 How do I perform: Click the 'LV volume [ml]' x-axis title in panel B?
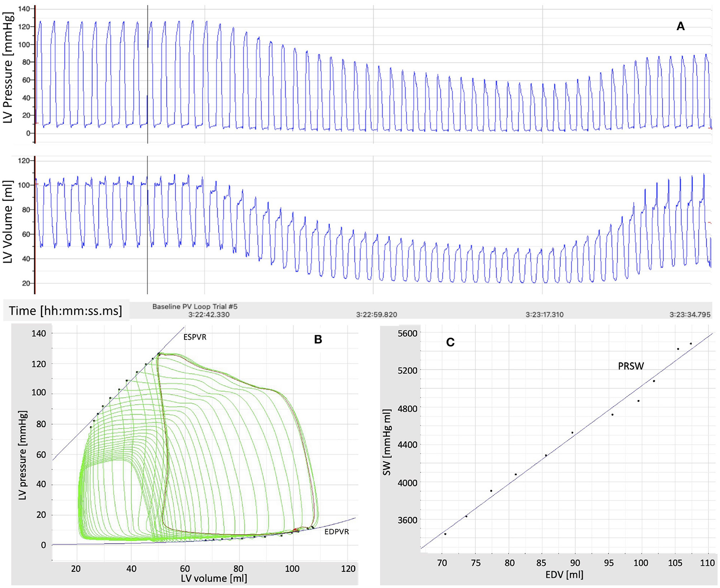(214, 578)
